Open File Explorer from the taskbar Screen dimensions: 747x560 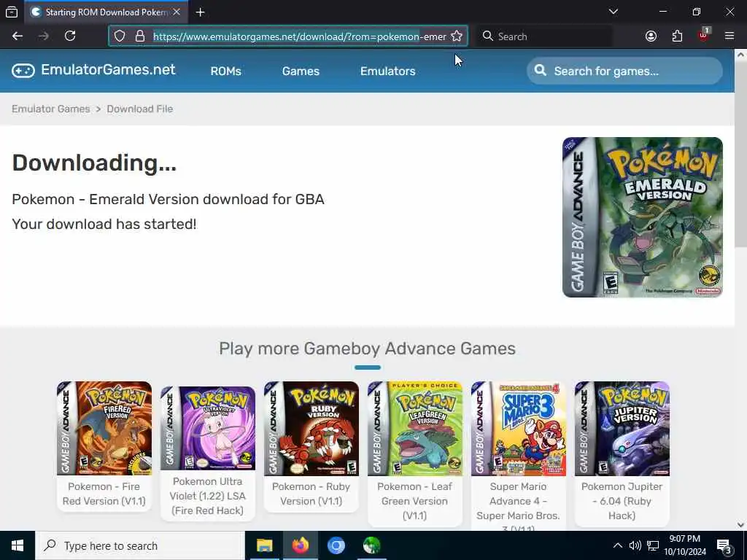264,545
